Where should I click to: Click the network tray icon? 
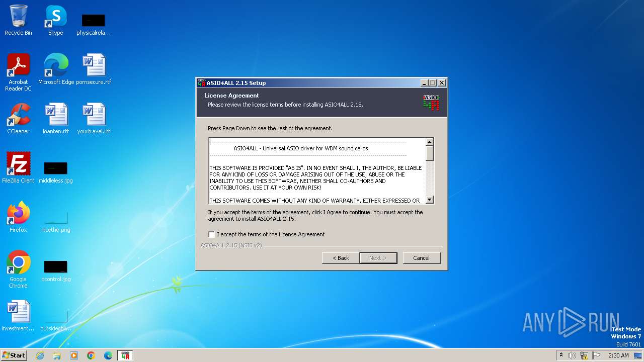(x=584, y=355)
